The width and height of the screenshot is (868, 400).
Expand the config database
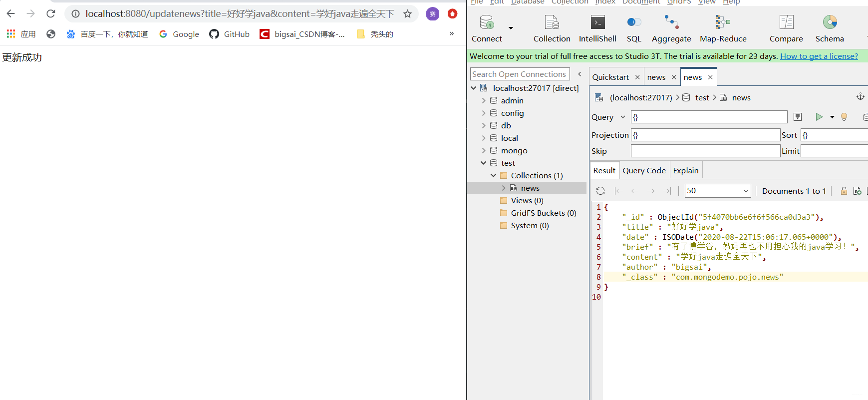[x=483, y=113]
